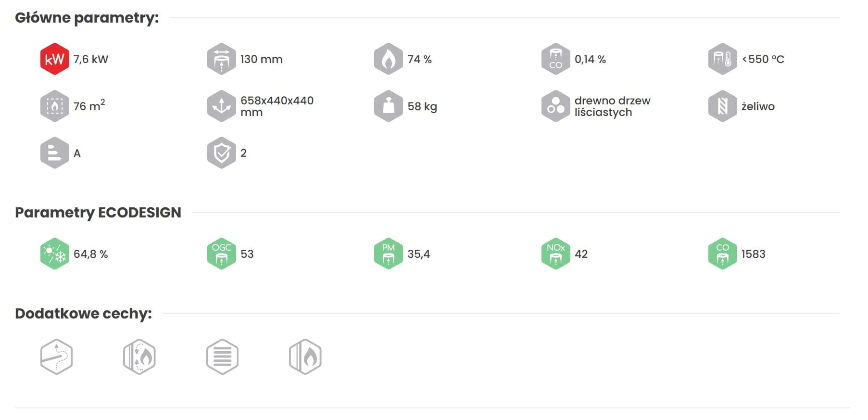868x420 pixels.
Task: Click the dimensions icon beside 658x440x440 mm
Action: [221, 106]
